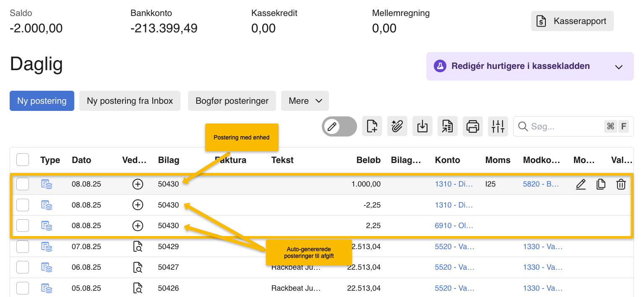
Task: Click the new document plus icon
Action: point(372,126)
